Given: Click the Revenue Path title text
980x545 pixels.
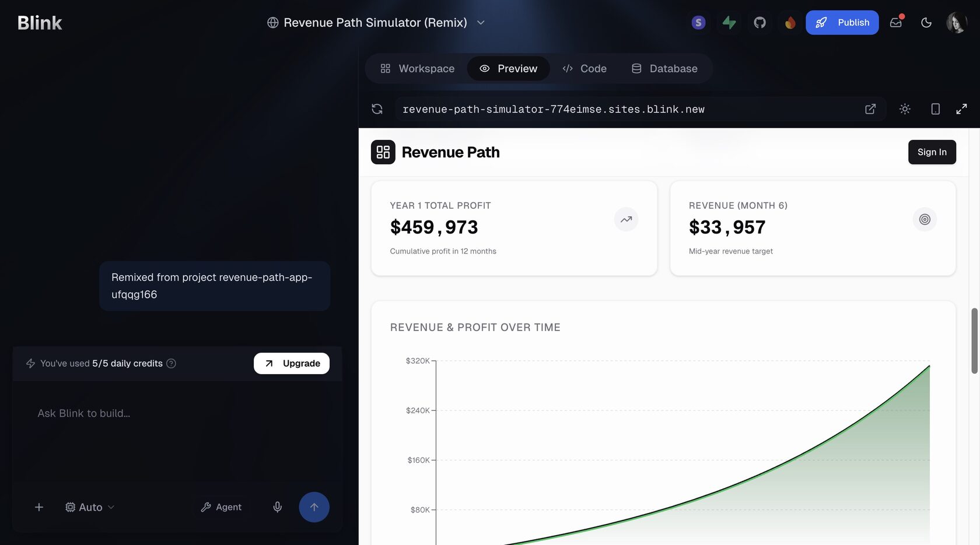Looking at the screenshot, I should tap(450, 152).
